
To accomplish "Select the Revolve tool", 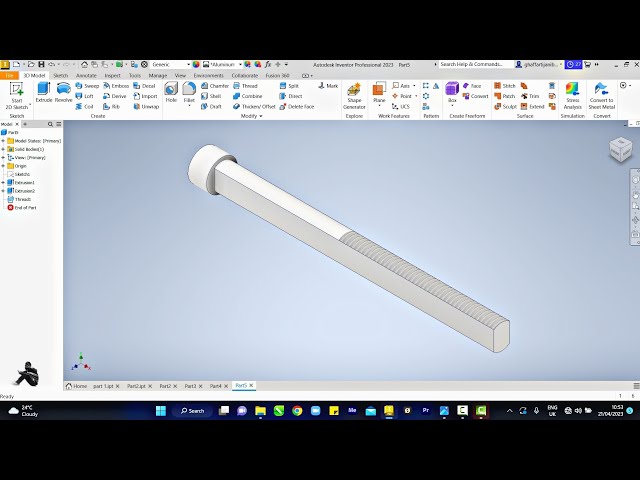I will [x=63, y=92].
